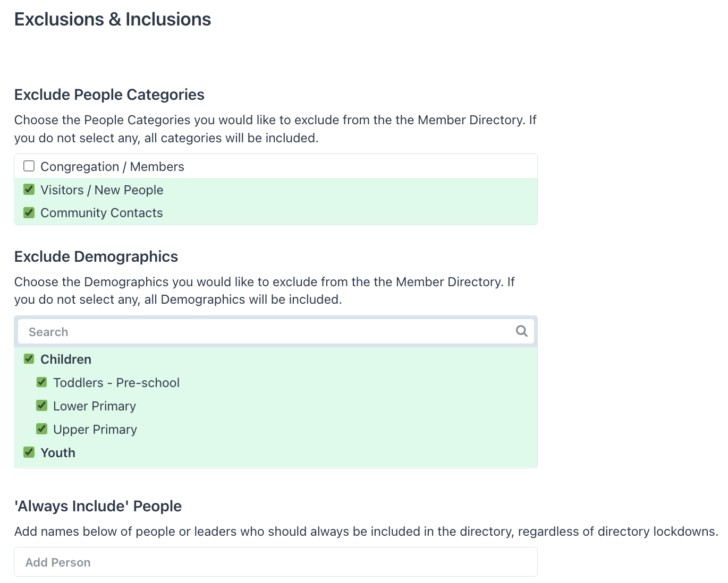Viewport: 728px width, 583px height.
Task: Click the 'Youth' label text
Action: (58, 453)
